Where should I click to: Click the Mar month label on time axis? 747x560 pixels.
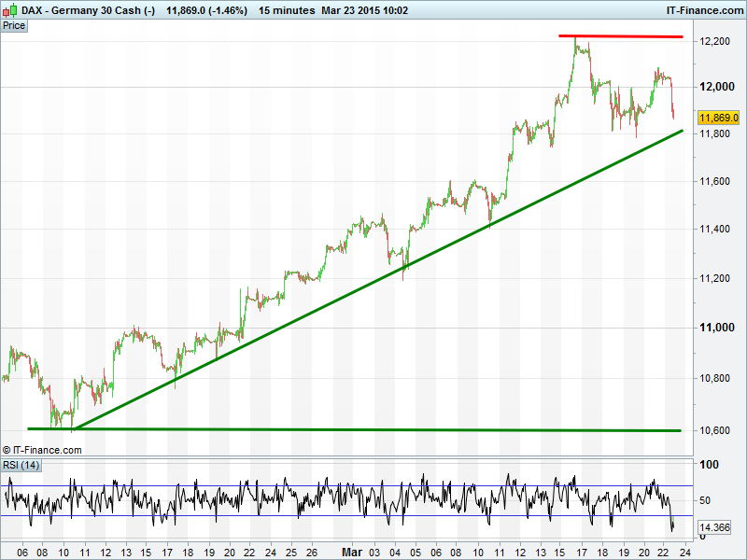[351, 552]
